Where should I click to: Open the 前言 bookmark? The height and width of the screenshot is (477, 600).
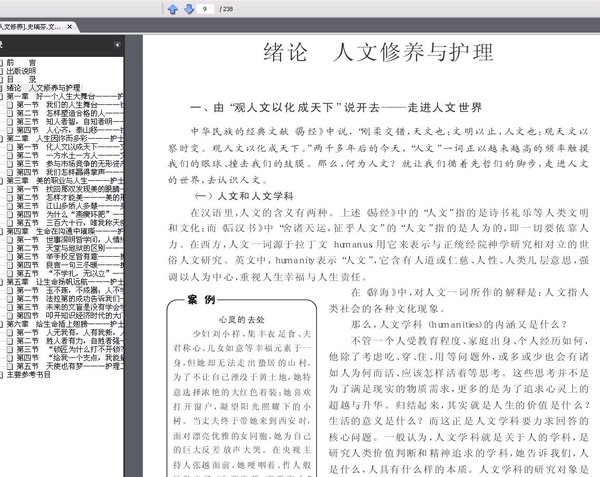(x=21, y=62)
